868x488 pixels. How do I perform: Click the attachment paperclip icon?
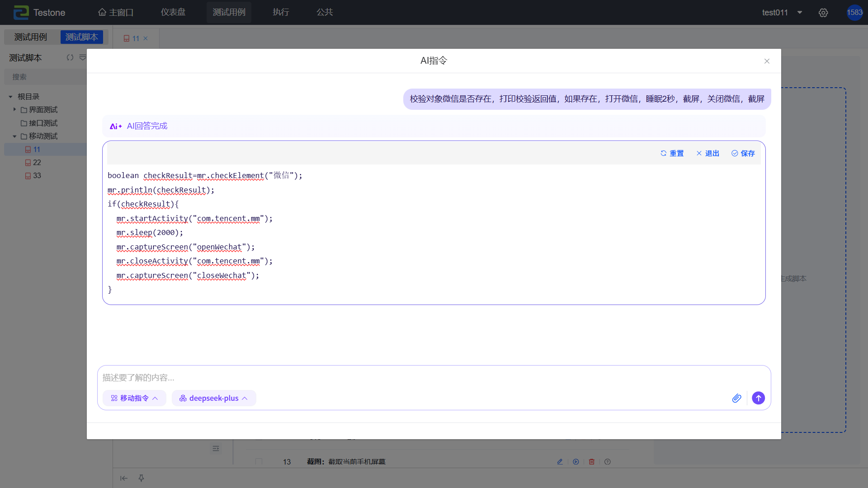pos(736,398)
